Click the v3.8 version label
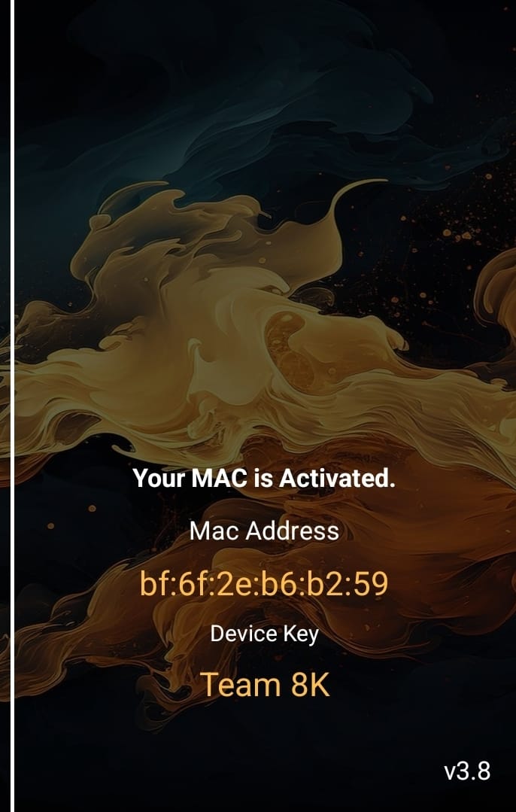 pos(467,771)
